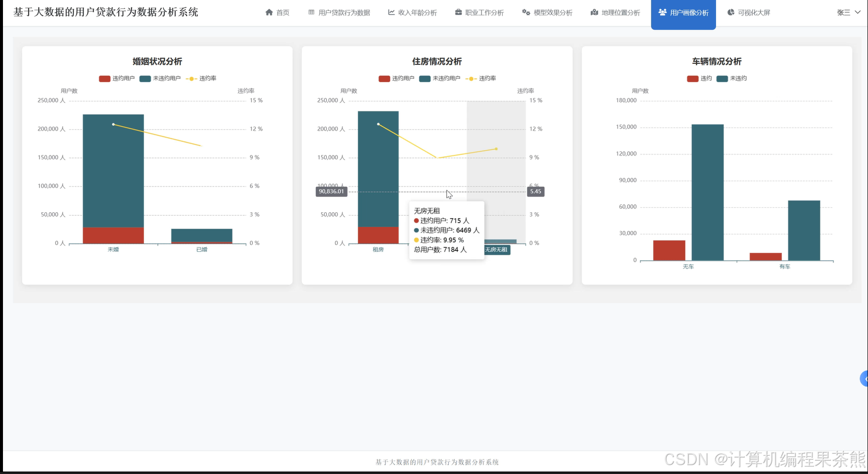The height and width of the screenshot is (474, 868).
Task: Open 地理位置分析 page
Action: click(616, 13)
